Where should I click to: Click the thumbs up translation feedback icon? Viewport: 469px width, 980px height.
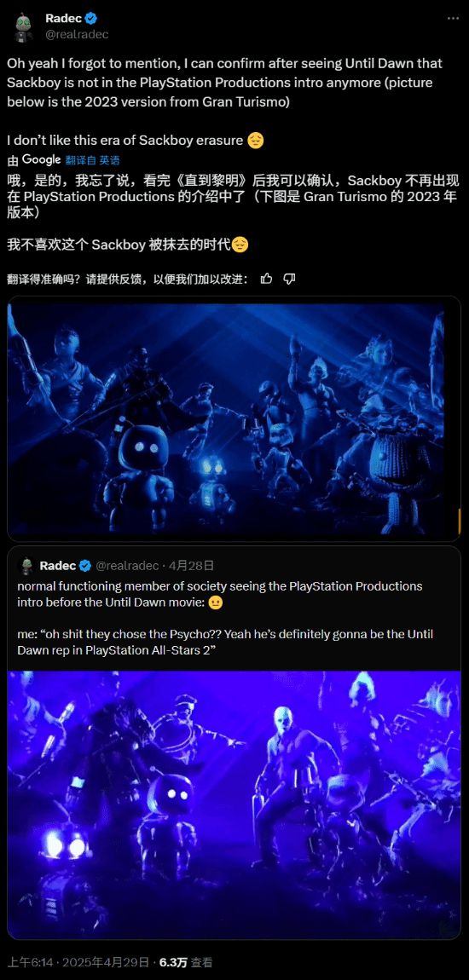pos(266,279)
